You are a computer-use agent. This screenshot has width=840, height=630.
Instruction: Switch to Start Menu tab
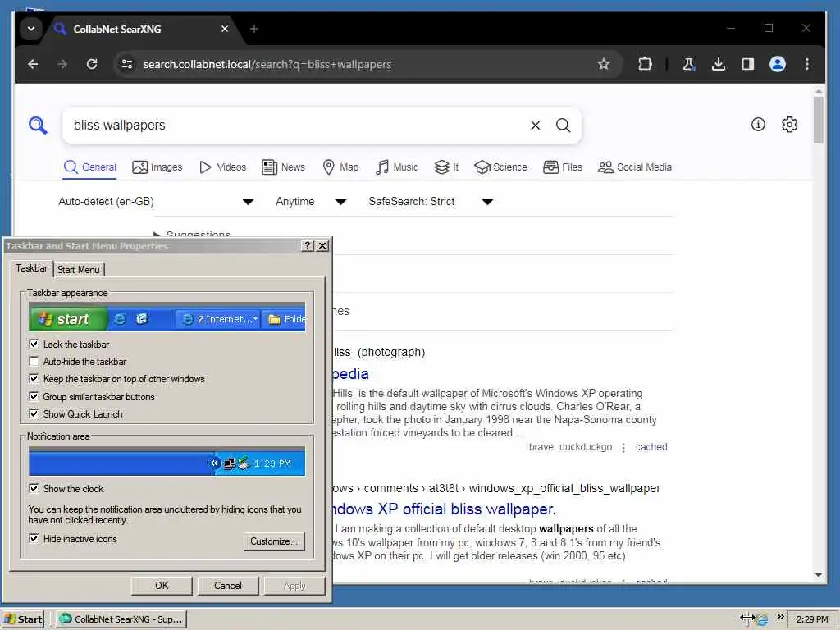78,269
